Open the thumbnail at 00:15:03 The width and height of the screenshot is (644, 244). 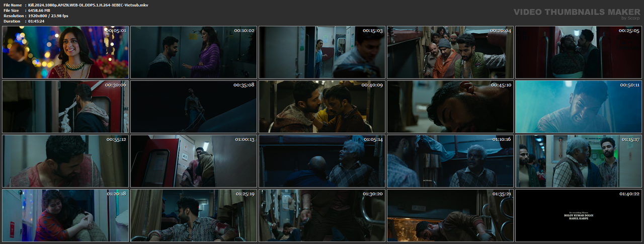[x=322, y=52]
